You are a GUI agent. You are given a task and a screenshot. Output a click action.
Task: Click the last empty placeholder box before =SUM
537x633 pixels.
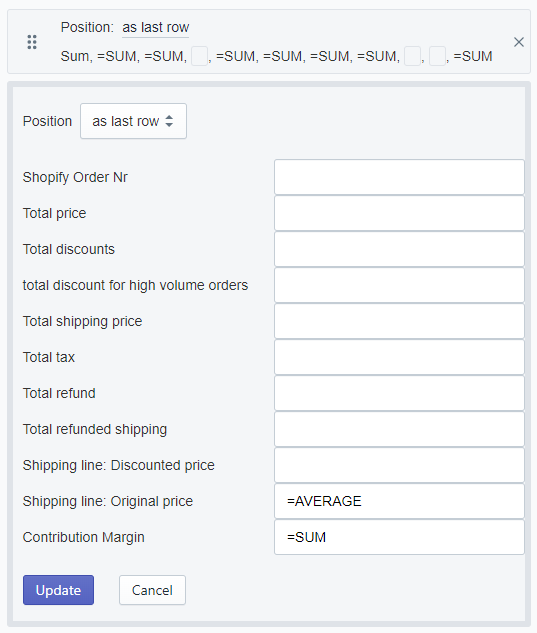coord(437,56)
